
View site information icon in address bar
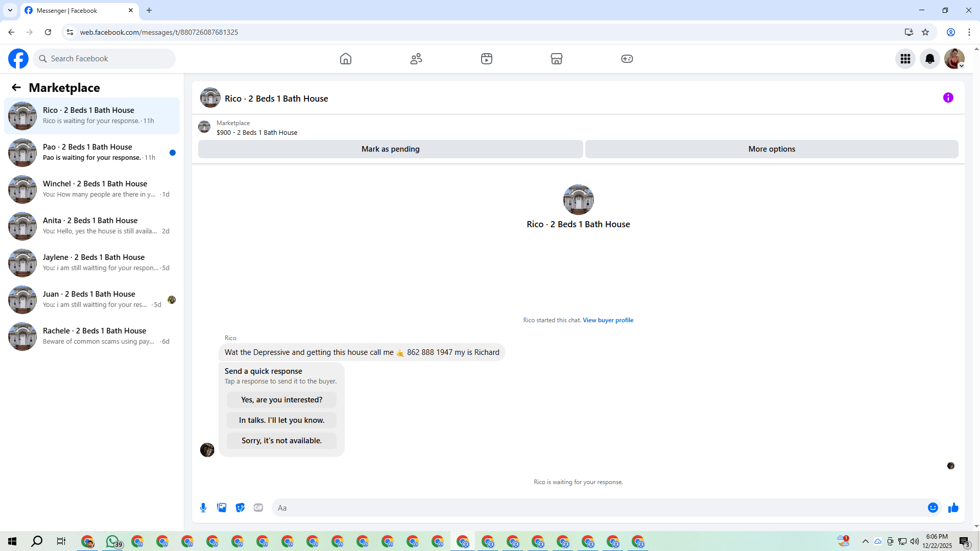[x=70, y=32]
